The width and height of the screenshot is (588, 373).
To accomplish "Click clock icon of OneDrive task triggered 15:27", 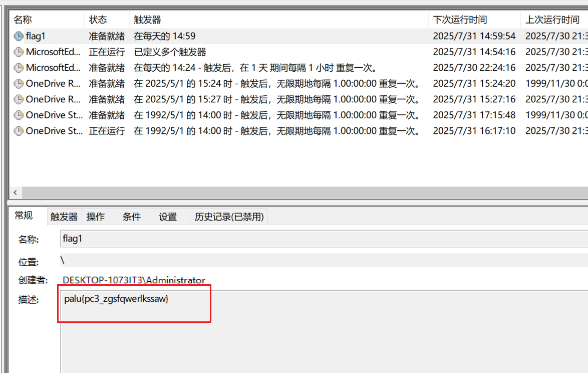I will pyautogui.click(x=19, y=99).
